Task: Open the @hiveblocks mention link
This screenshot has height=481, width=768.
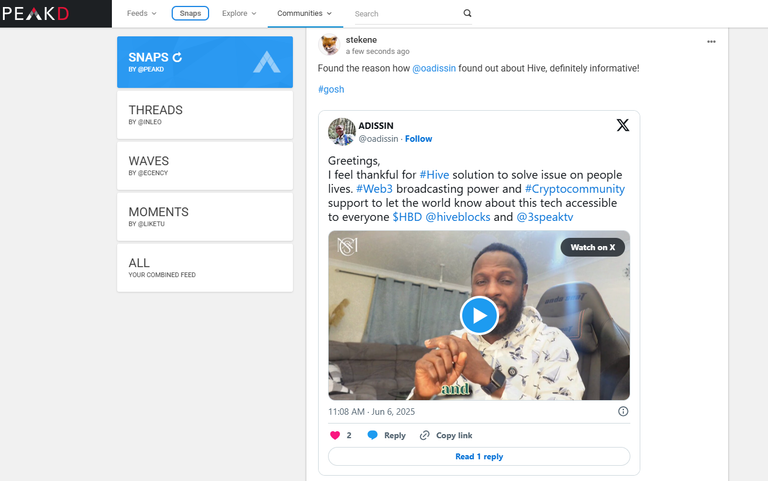Action: (457, 217)
